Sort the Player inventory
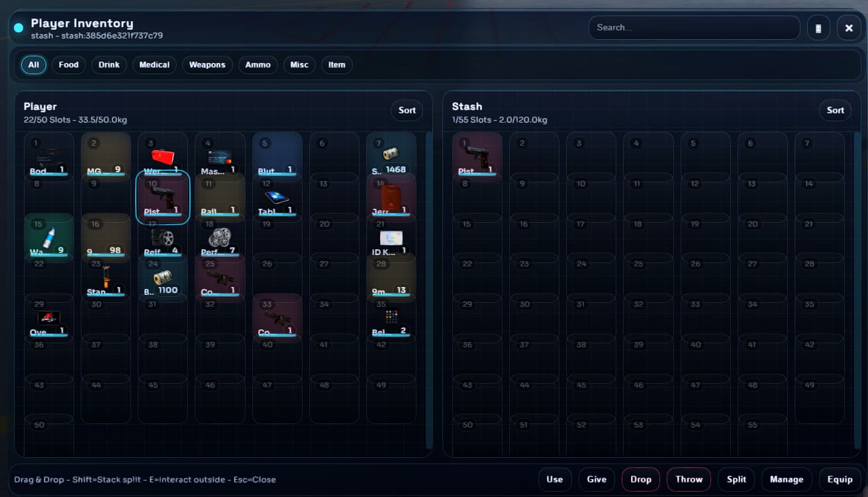Viewport: 868px width, 497px height. (407, 111)
